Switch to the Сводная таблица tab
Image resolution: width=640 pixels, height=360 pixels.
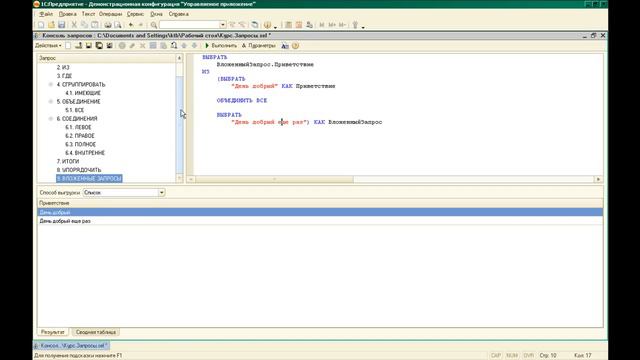tap(96, 332)
